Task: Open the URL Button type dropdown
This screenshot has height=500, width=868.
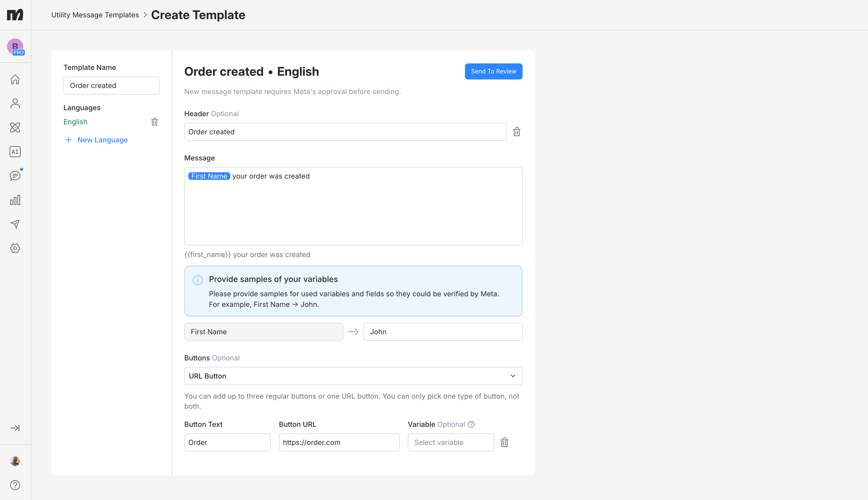Action: coord(353,376)
